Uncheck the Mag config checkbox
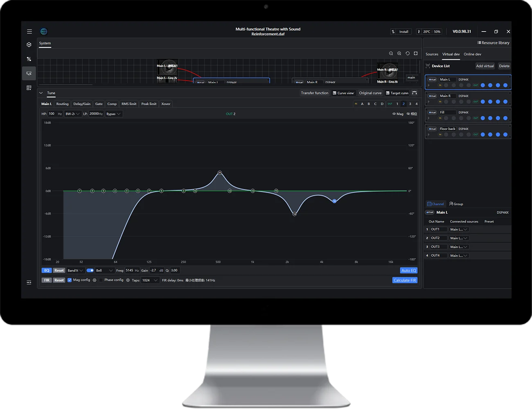This screenshot has height=409, width=532. click(70, 280)
